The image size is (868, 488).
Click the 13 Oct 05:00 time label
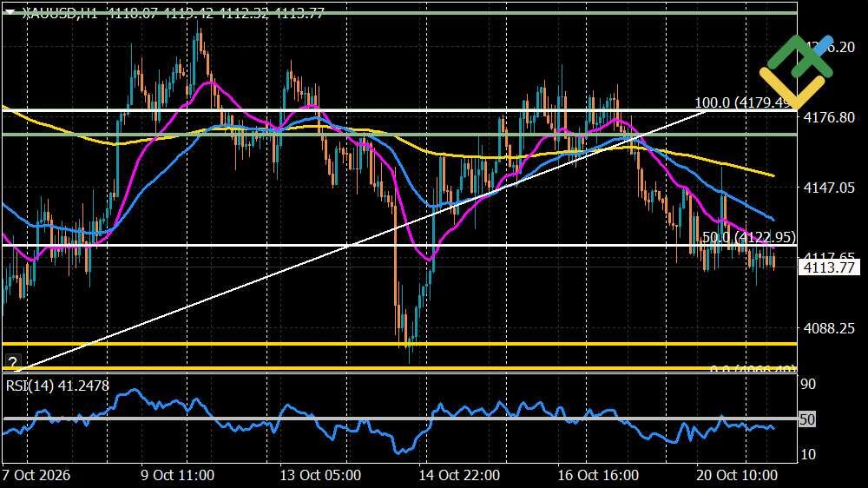(x=320, y=475)
